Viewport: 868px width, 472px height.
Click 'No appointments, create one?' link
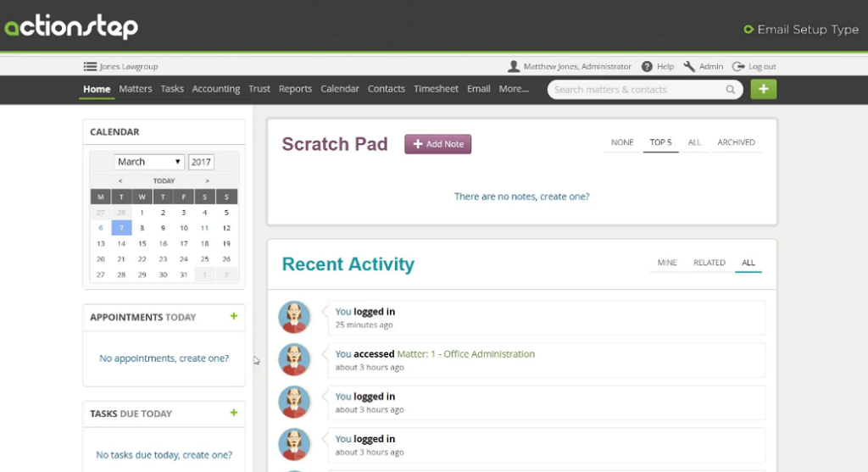tap(164, 358)
